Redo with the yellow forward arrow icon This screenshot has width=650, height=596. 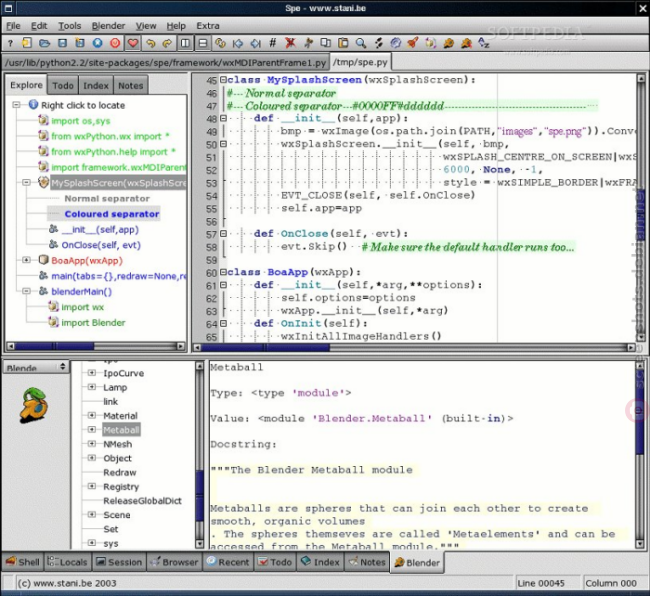tap(167, 43)
